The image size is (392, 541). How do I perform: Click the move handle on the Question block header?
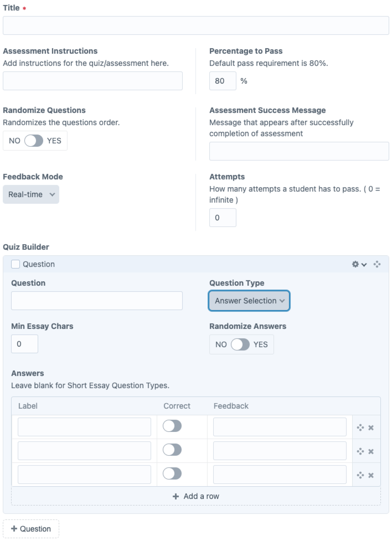[376, 264]
